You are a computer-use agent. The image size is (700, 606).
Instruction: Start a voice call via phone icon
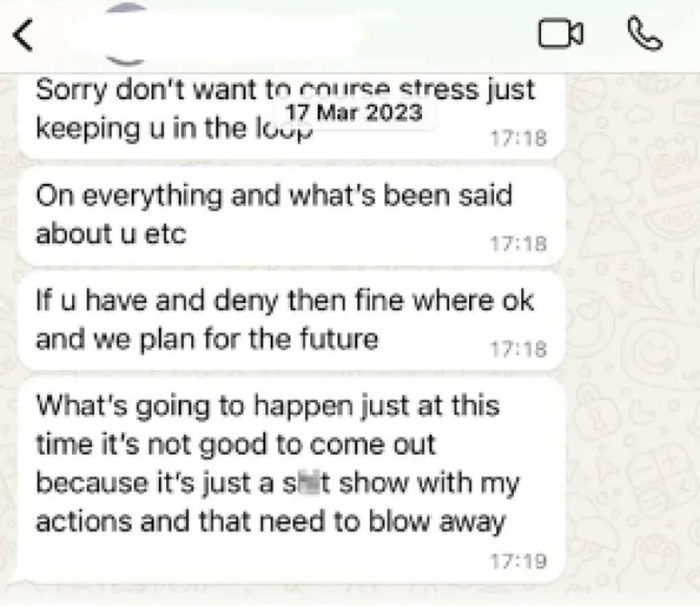644,35
